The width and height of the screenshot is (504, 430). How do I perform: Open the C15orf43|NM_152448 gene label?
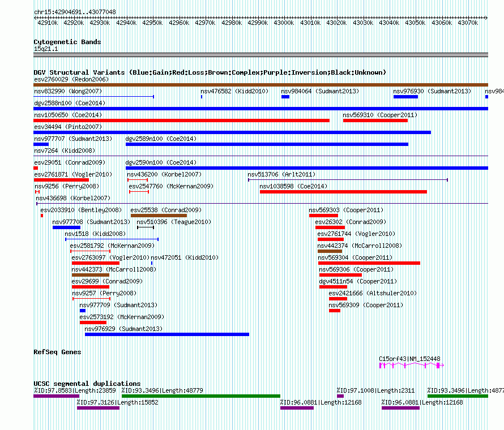[409, 359]
